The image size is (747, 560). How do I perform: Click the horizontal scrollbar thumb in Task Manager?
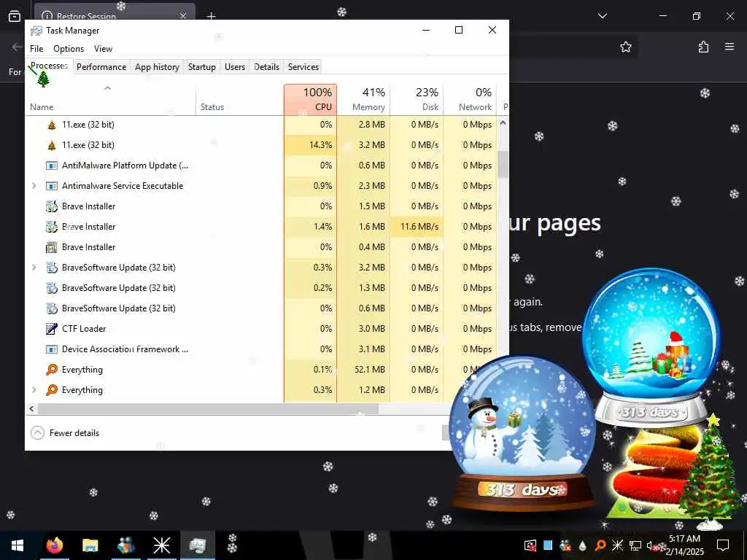coord(208,408)
